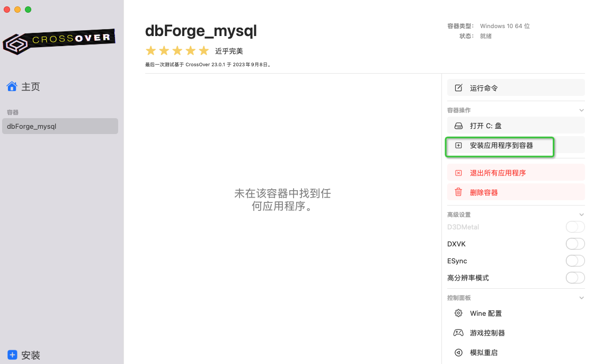The image size is (603, 364).
Task: Click 安装应用程序到容器
Action: [516, 145]
